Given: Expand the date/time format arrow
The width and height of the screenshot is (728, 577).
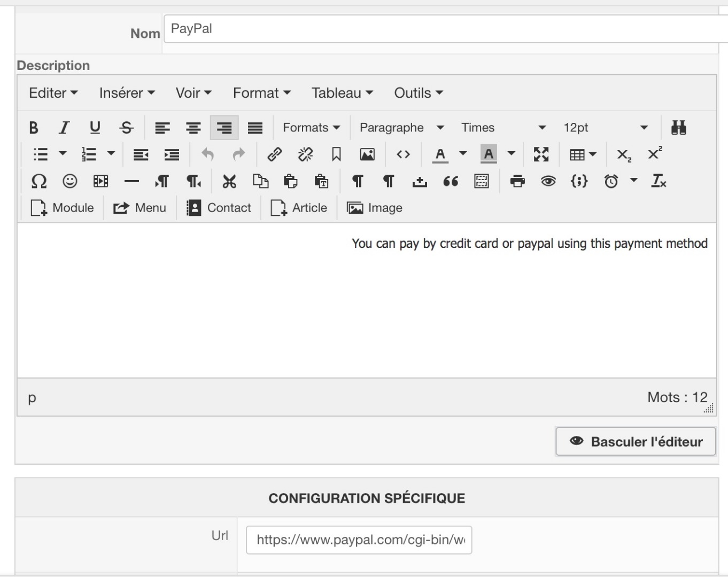Looking at the screenshot, I should point(633,181).
